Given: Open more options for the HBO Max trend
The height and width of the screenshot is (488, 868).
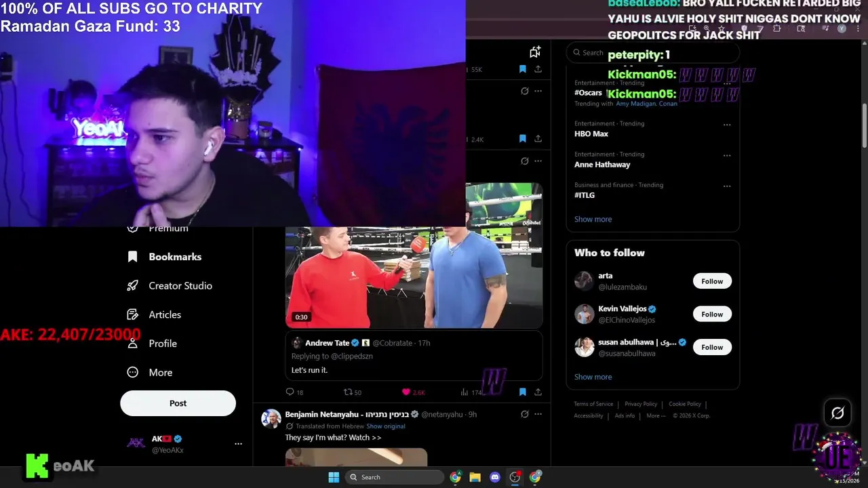Looking at the screenshot, I should coord(727,125).
